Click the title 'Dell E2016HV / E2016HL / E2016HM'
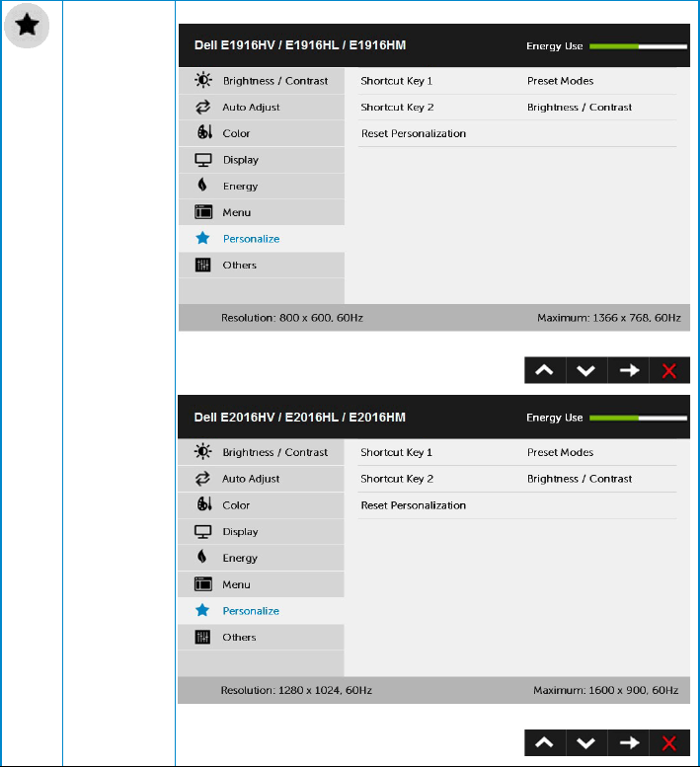 coord(300,418)
